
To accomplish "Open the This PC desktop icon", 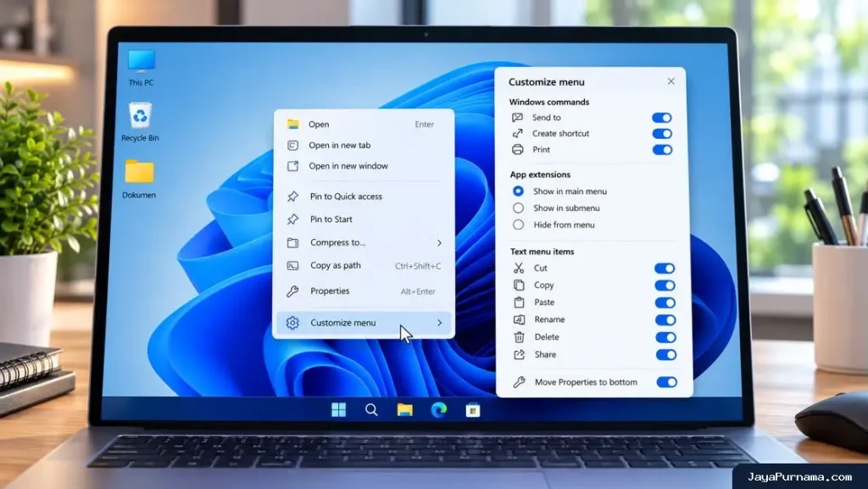I will (142, 68).
